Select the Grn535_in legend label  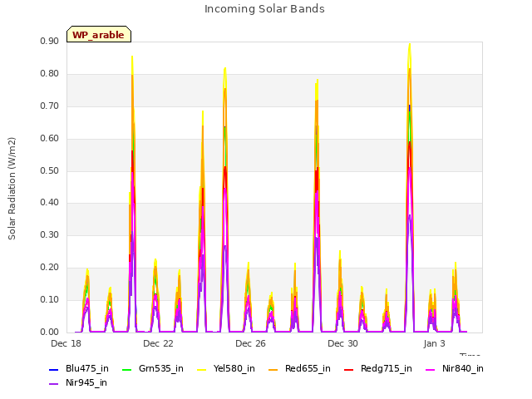point(161,369)
